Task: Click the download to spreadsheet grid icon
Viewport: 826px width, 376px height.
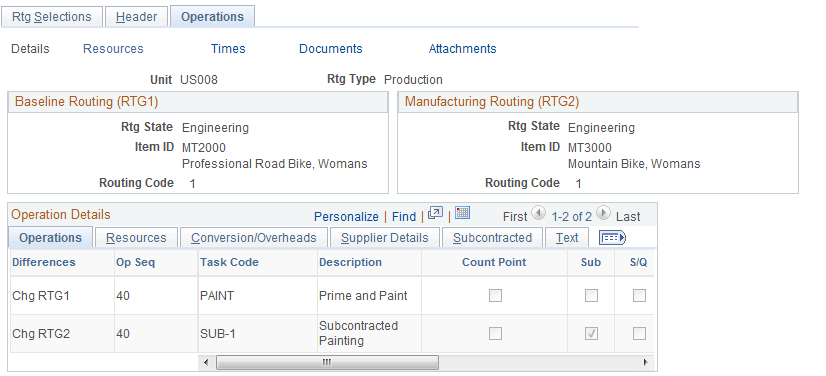Action: [463, 213]
